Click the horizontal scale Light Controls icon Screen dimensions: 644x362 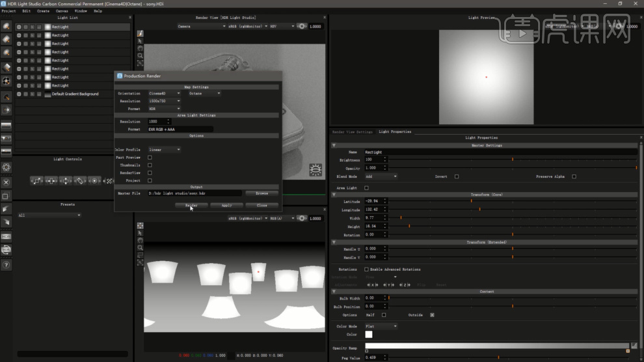51,181
